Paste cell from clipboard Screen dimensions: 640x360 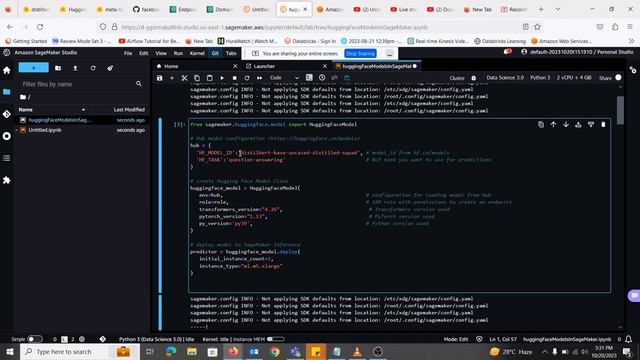click(209, 78)
